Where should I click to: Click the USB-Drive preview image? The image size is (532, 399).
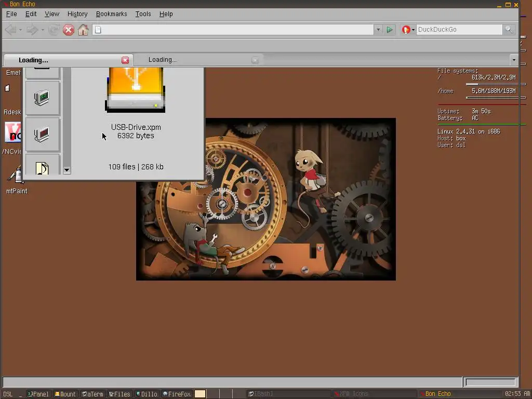[x=136, y=89]
